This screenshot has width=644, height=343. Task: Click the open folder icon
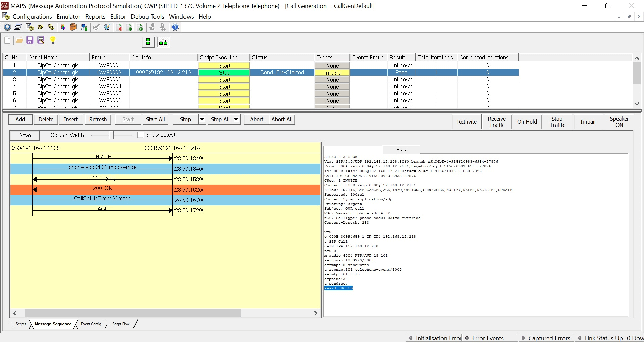[x=19, y=40]
